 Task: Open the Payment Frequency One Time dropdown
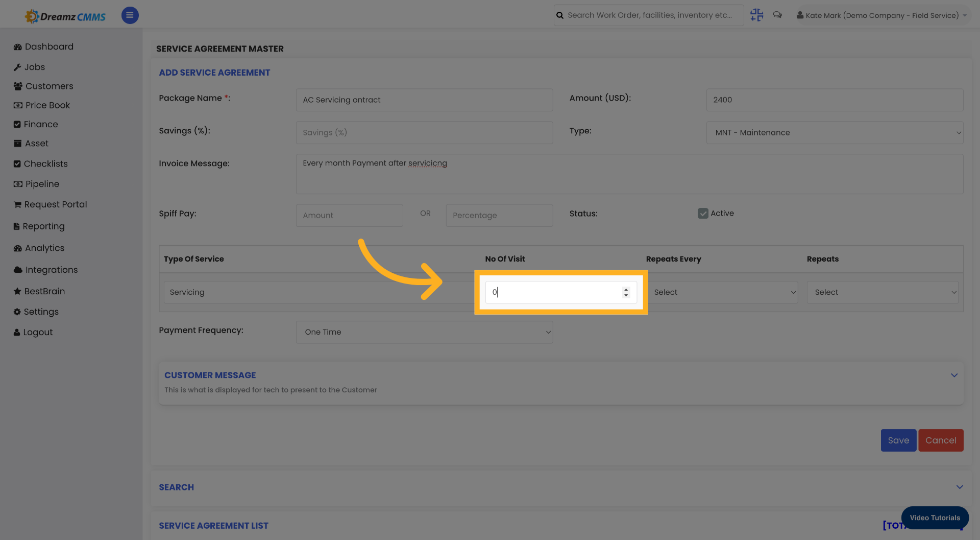click(424, 332)
